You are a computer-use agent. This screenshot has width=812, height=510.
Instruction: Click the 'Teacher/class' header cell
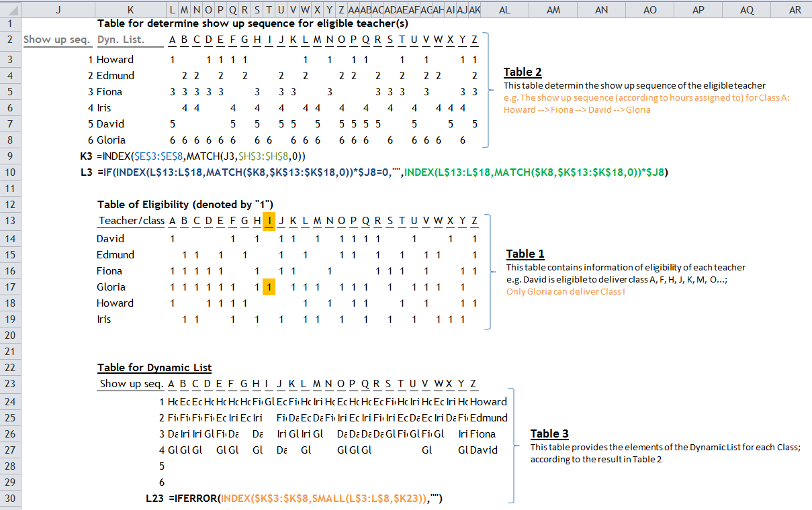click(131, 221)
